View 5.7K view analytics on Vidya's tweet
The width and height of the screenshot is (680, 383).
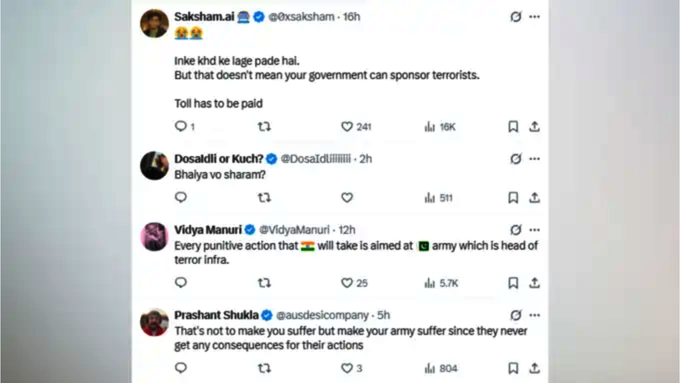[441, 283]
